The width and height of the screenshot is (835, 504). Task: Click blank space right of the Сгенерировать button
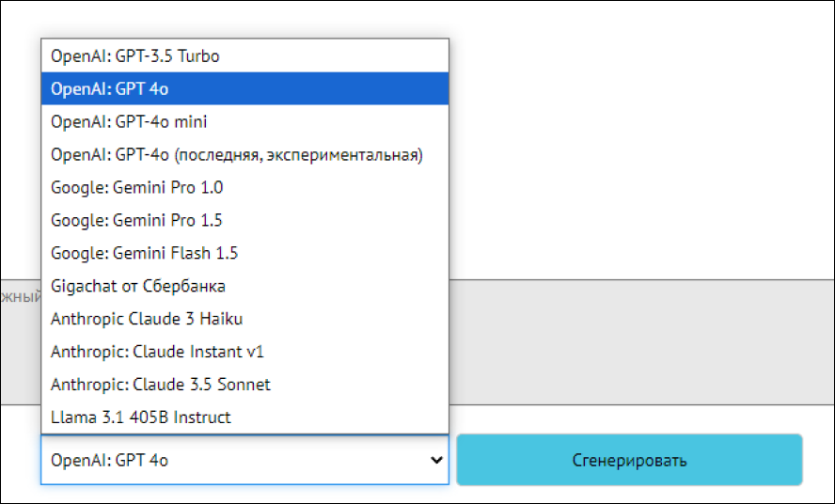tap(819, 460)
